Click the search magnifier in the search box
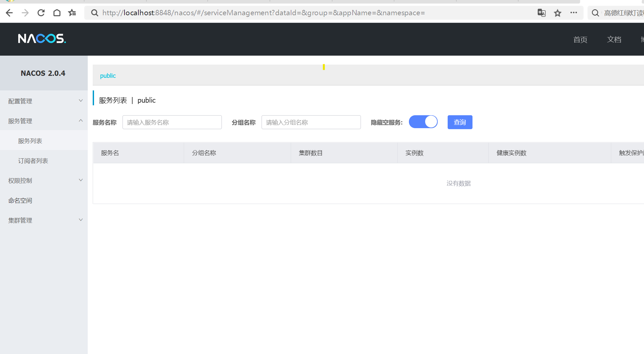Viewport: 644px width, 354px height. click(x=595, y=13)
